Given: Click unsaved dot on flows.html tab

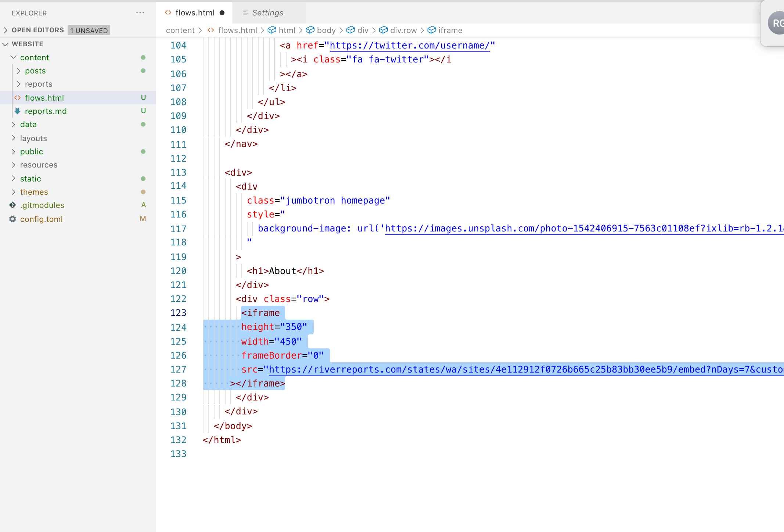Looking at the screenshot, I should point(222,13).
